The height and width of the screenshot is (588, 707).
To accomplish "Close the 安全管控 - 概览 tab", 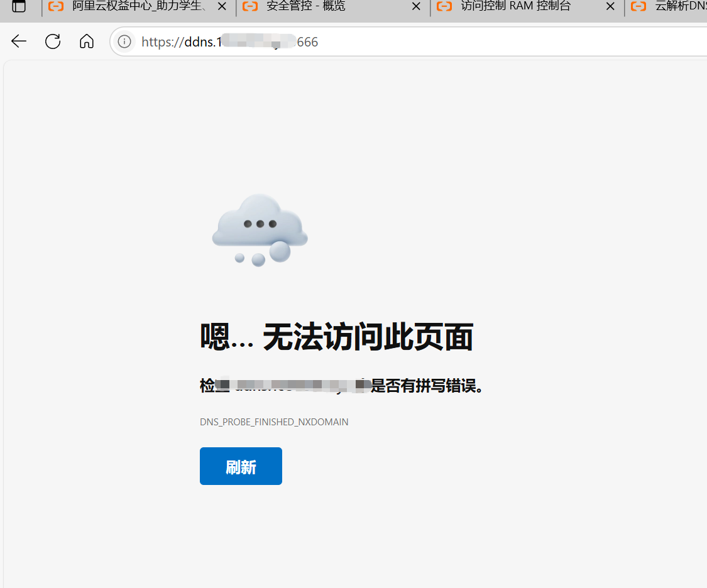I will coord(416,6).
